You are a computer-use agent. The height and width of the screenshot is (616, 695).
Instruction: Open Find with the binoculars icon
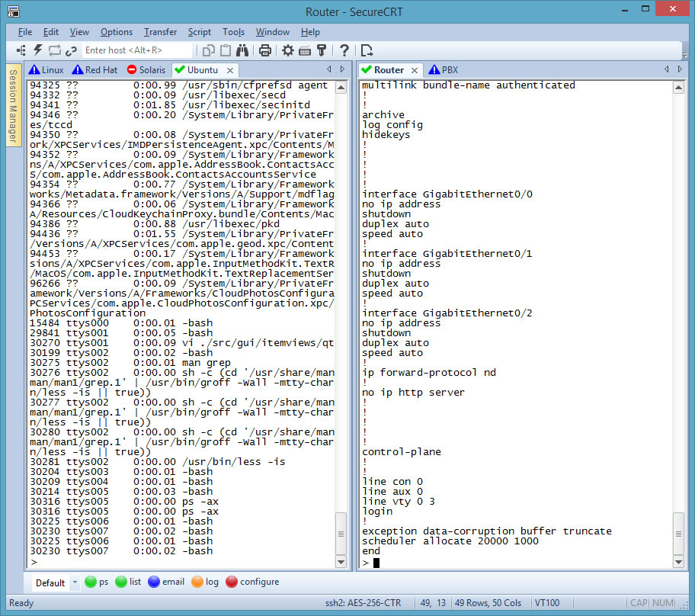click(x=242, y=50)
